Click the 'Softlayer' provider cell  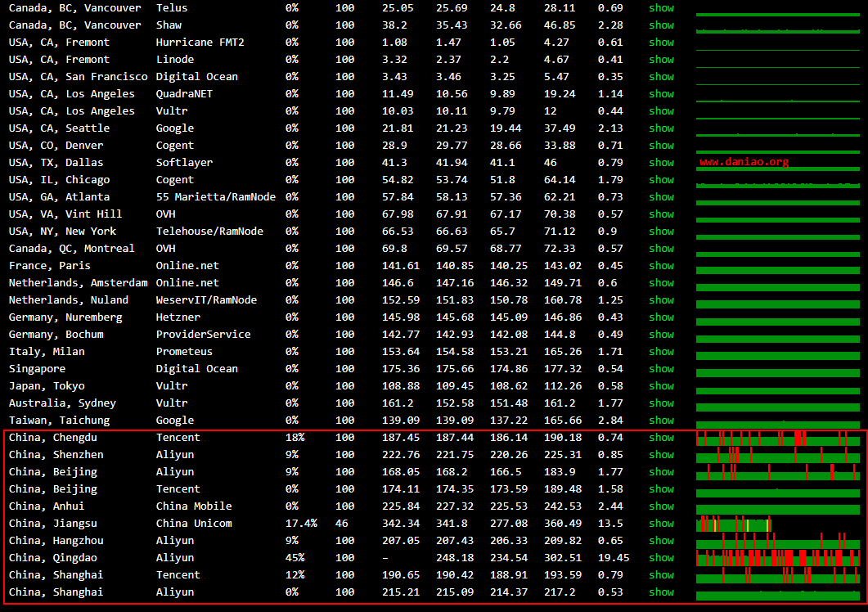click(x=184, y=163)
